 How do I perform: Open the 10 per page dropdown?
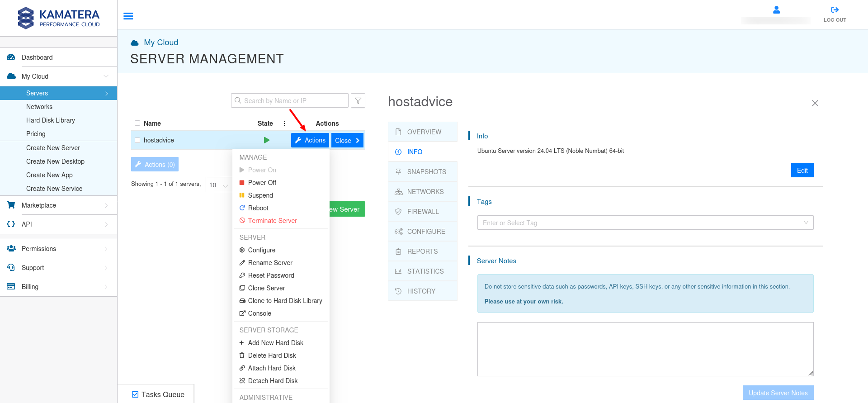tap(219, 185)
